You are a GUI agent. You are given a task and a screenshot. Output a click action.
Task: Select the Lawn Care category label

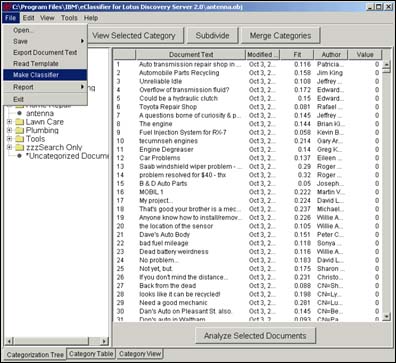point(45,122)
